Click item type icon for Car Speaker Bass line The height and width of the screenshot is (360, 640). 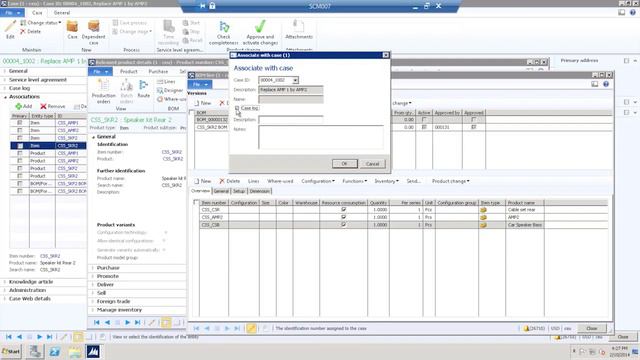coord(483,225)
